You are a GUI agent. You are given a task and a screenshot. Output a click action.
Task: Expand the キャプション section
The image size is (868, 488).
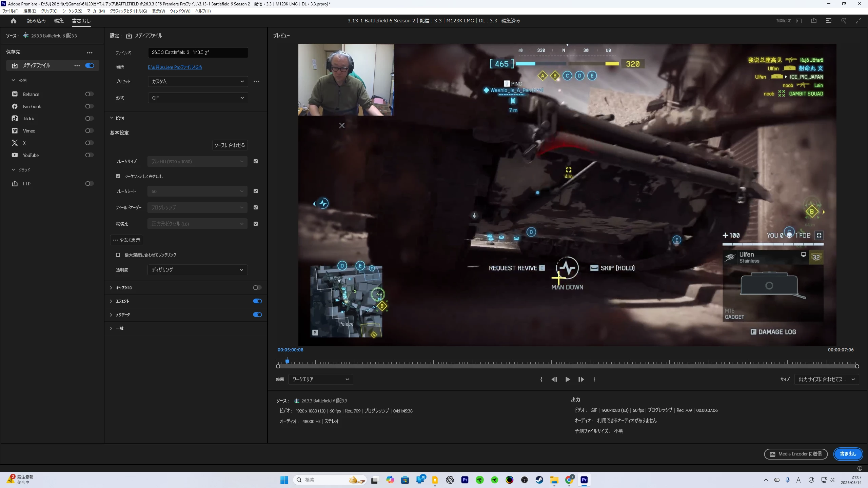(111, 287)
